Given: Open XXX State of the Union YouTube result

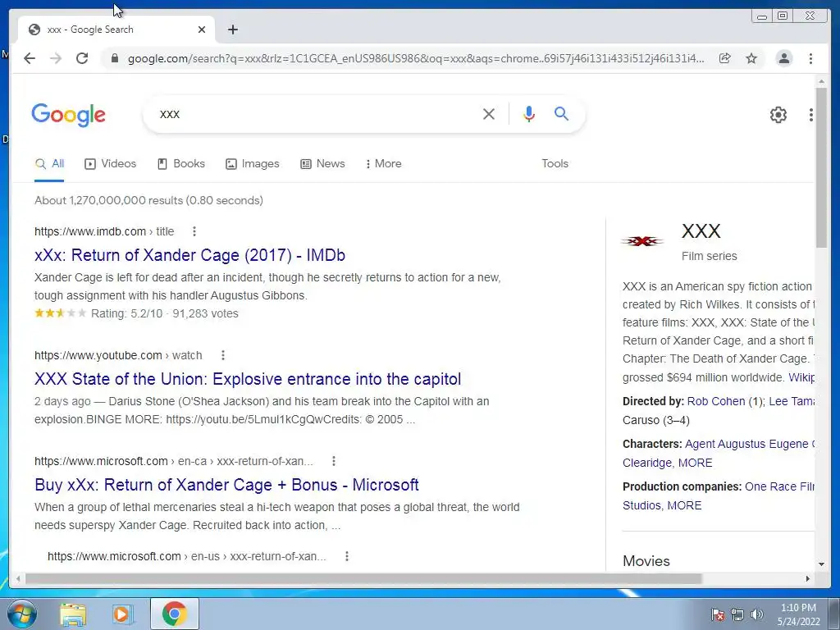Looking at the screenshot, I should click(x=248, y=379).
